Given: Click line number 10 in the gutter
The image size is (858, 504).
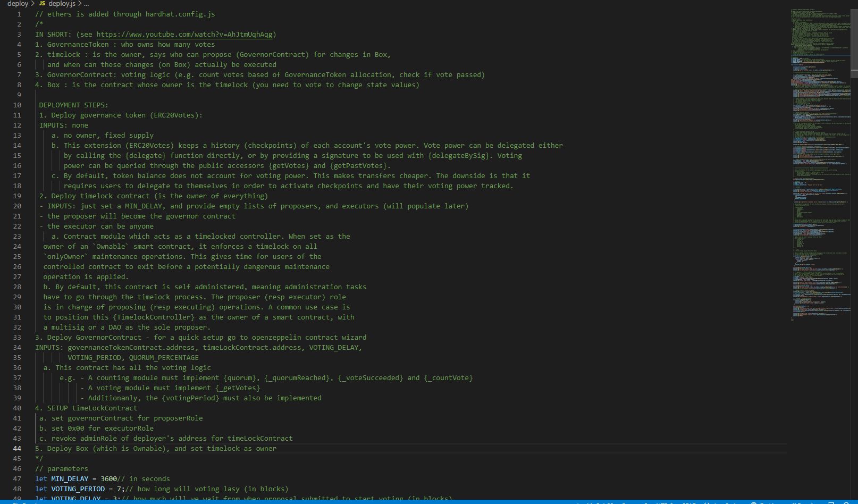Looking at the screenshot, I should coord(17,105).
